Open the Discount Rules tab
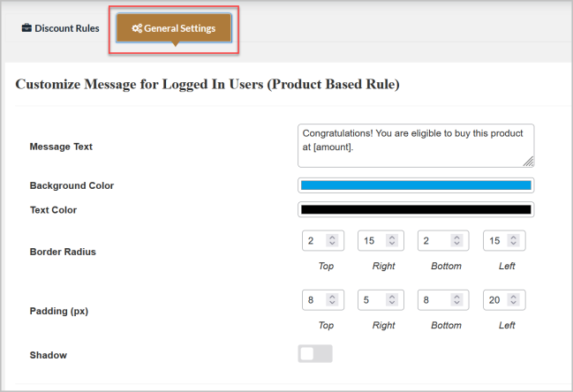This screenshot has height=392, width=573. [x=66, y=28]
